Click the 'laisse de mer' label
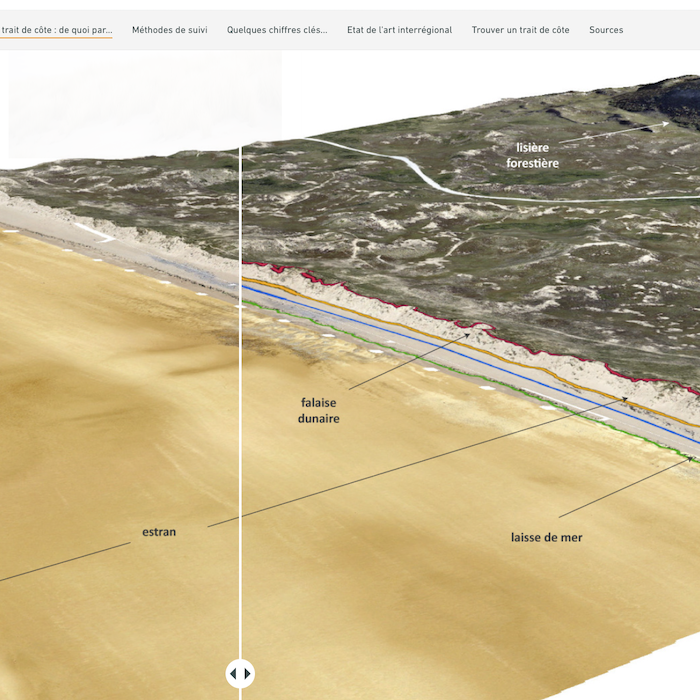 (x=546, y=537)
